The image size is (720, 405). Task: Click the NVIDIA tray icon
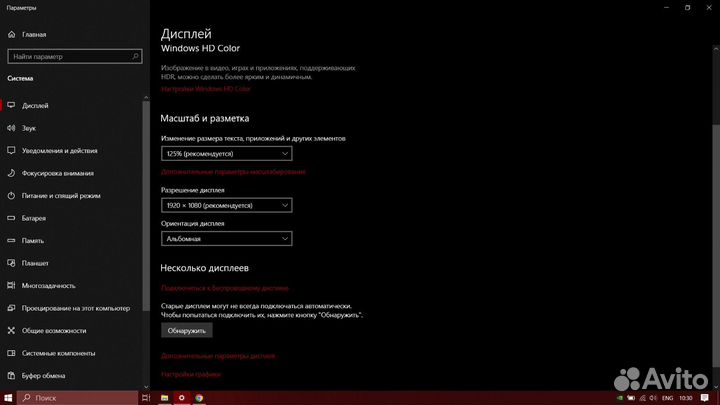click(x=619, y=398)
